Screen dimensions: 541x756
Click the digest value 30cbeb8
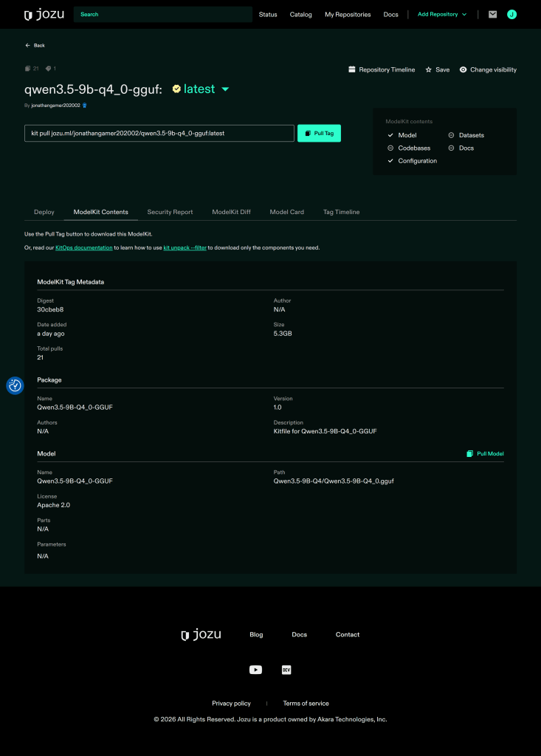[50, 309]
